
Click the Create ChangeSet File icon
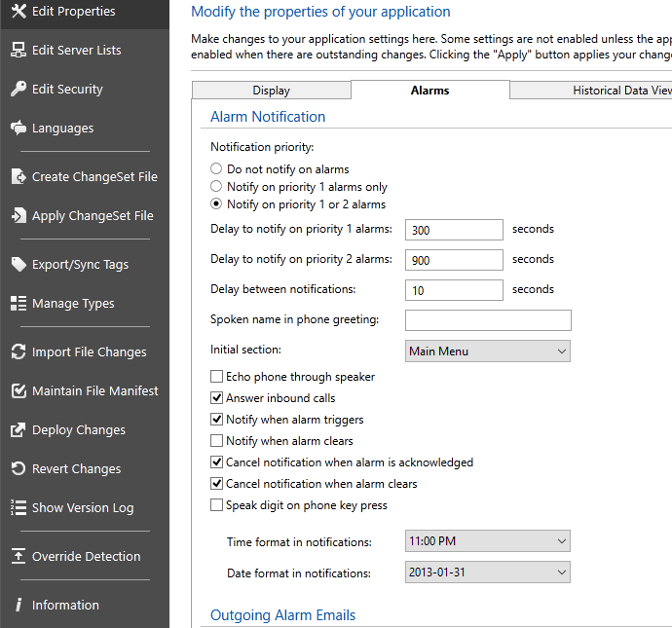click(18, 177)
